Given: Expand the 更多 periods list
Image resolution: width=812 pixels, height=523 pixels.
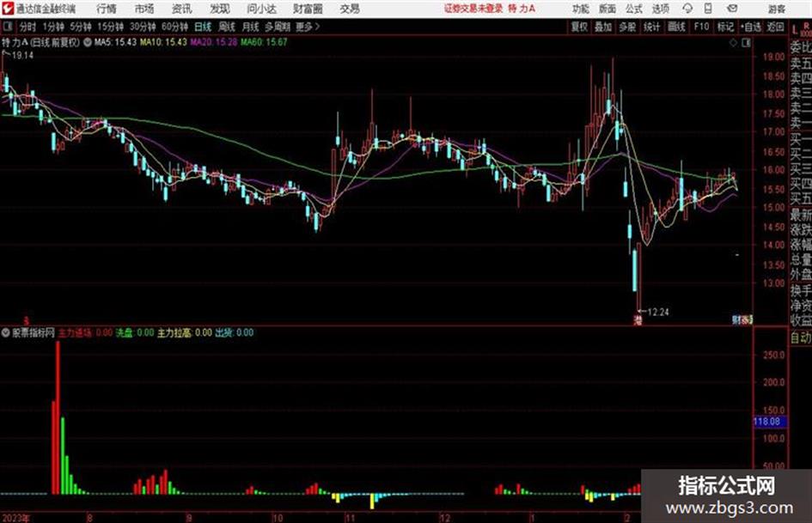Looking at the screenshot, I should 308,27.
